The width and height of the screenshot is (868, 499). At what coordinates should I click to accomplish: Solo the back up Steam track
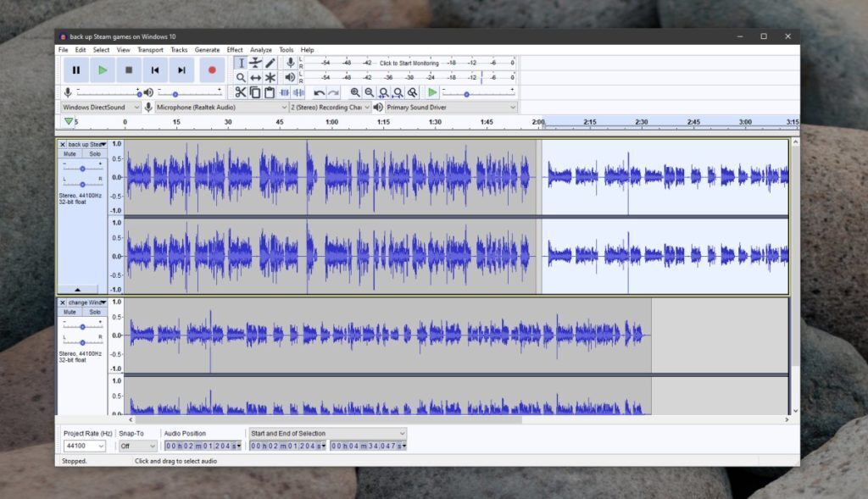(95, 153)
